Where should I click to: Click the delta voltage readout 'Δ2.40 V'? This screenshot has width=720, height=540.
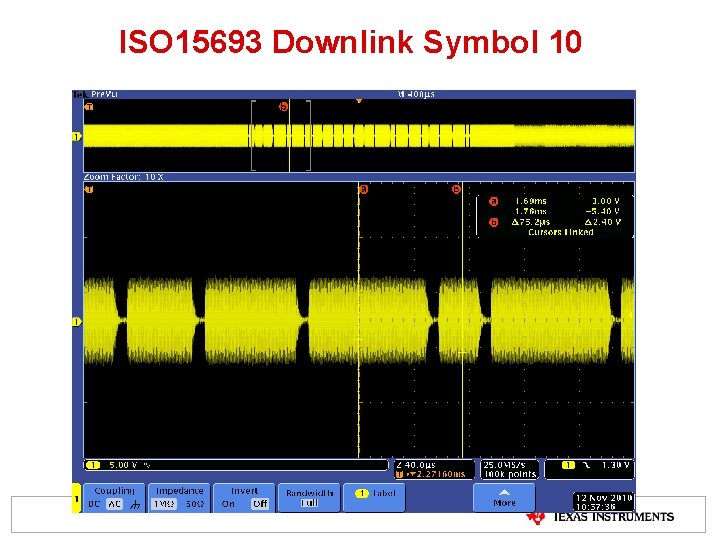click(603, 222)
